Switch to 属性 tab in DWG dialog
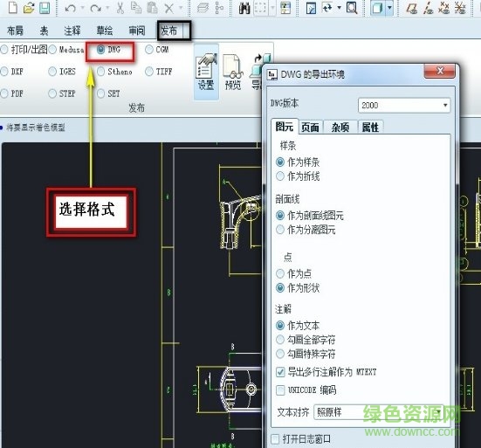 point(370,127)
